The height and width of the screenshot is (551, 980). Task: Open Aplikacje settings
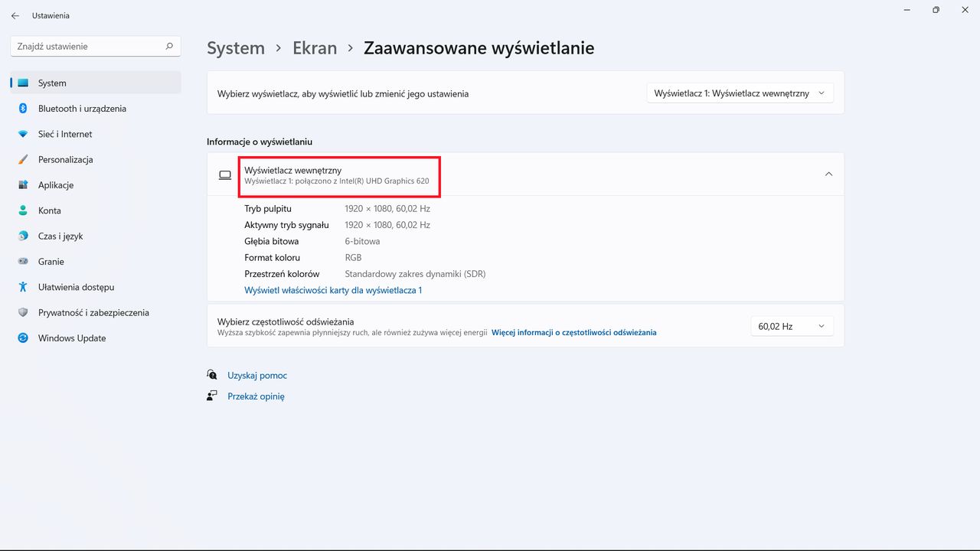(x=56, y=184)
